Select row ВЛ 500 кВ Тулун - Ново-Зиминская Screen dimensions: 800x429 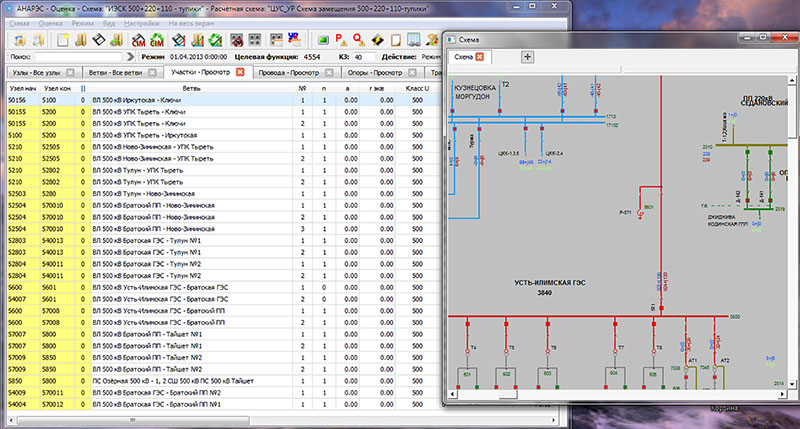coord(223,194)
